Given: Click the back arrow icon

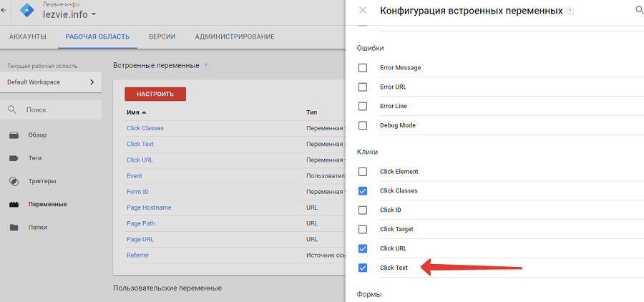Looking at the screenshot, I should pyautogui.click(x=4, y=10).
